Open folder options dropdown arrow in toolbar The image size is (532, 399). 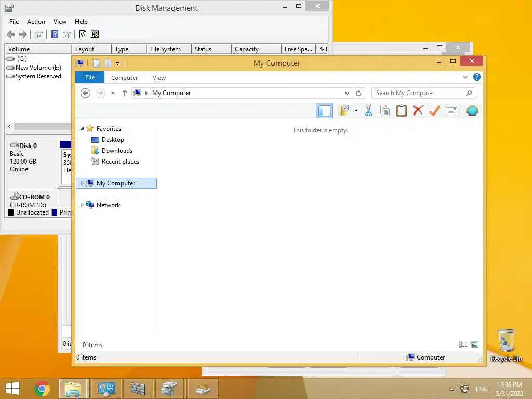tap(356, 111)
